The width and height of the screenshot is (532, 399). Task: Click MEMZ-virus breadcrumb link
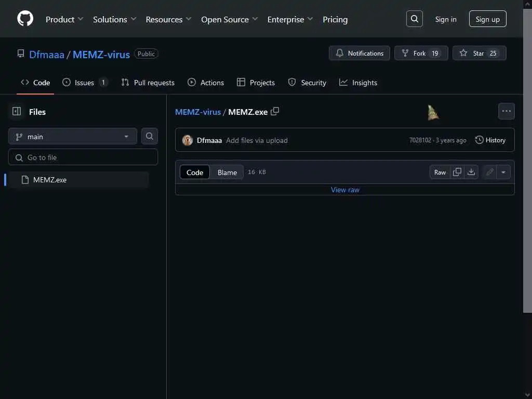pos(198,112)
